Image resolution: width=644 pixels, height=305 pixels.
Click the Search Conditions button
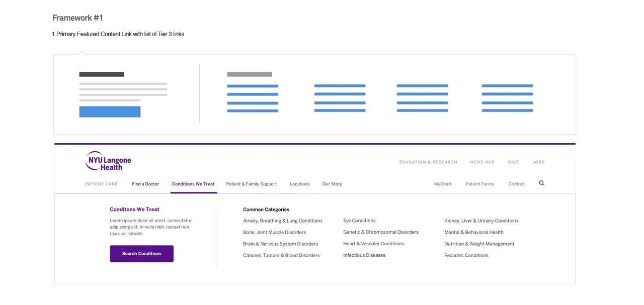pyautogui.click(x=142, y=254)
